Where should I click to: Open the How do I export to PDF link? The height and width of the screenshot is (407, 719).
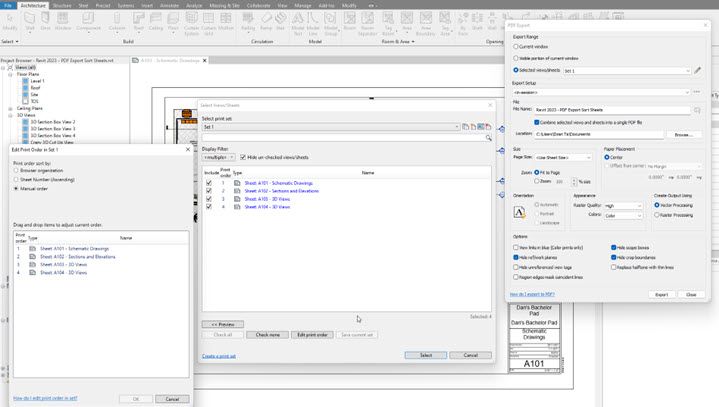[x=532, y=294]
